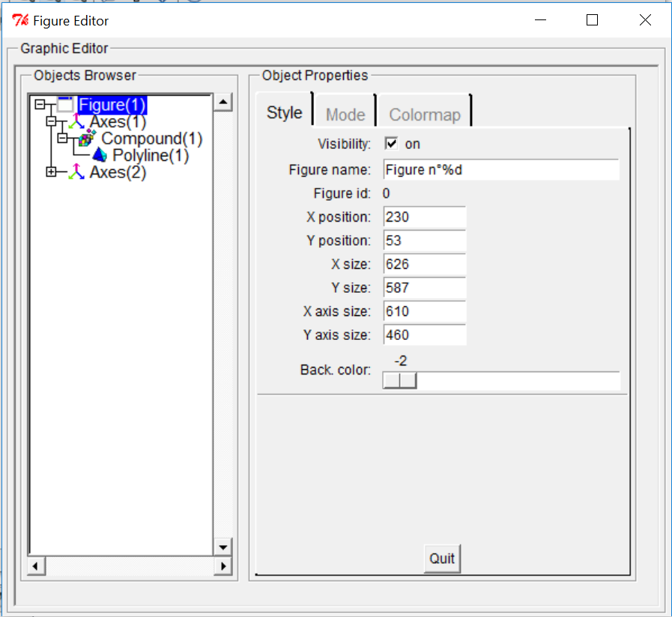The width and height of the screenshot is (672, 617).
Task: Collapse the Axes(1) tree node
Action: (51, 121)
